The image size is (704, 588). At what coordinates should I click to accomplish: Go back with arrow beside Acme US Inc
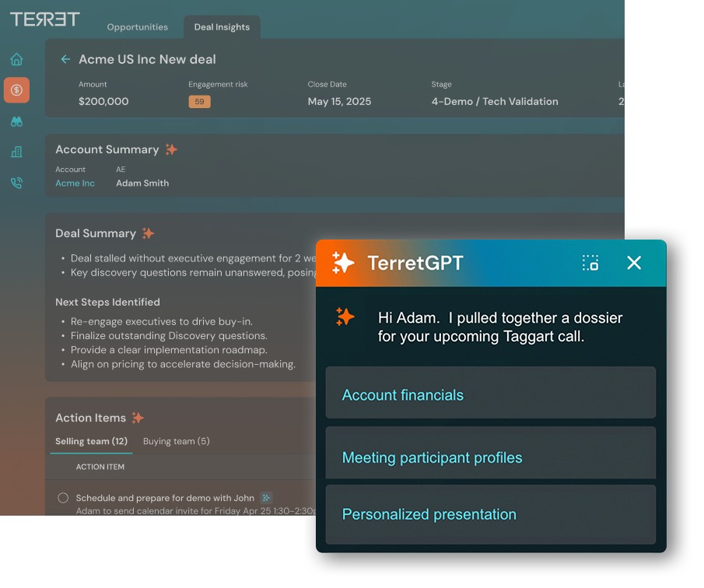(65, 59)
